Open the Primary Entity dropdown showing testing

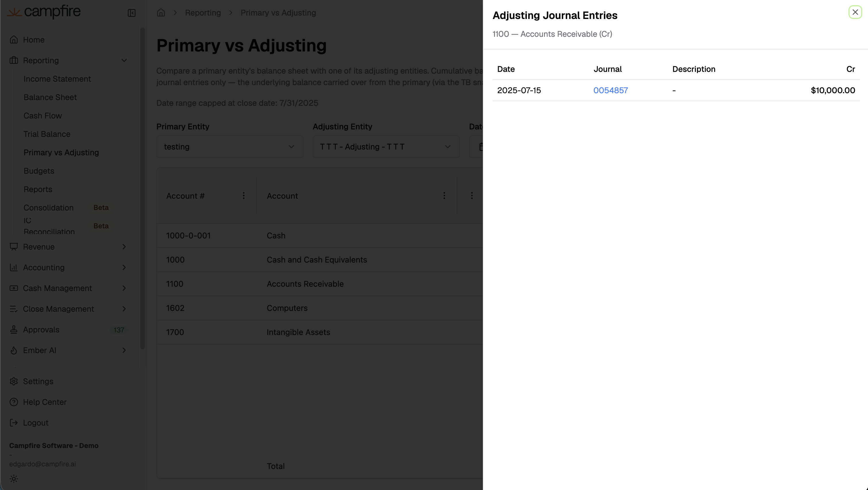click(x=230, y=147)
